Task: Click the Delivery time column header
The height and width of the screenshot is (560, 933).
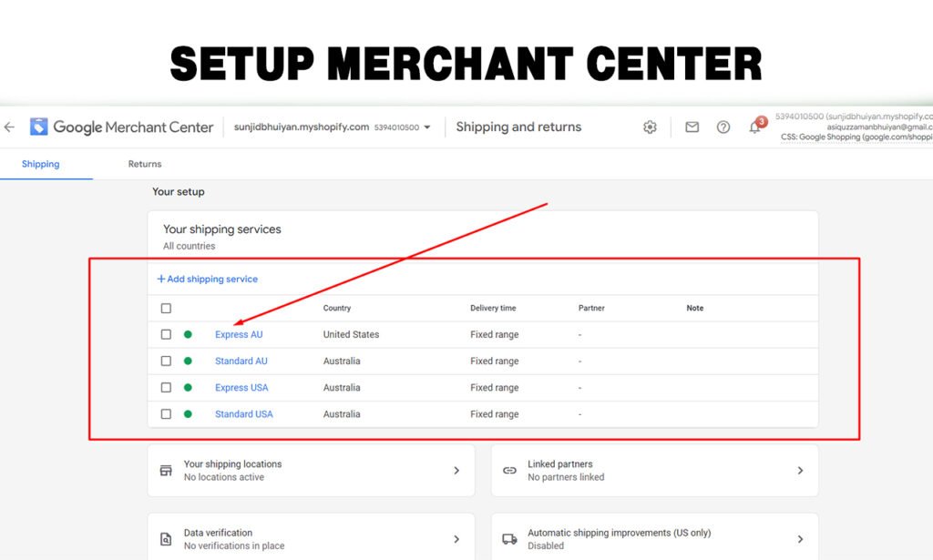Action: point(493,308)
